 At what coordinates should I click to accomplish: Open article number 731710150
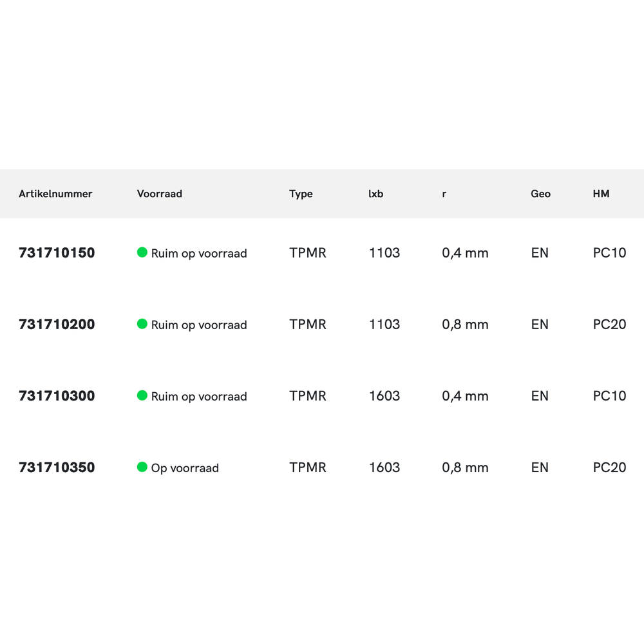[57, 253]
